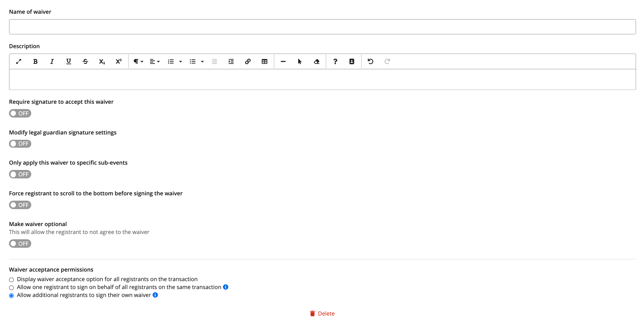
Task: Toggle Modify legal guardian signature settings
Action: (x=20, y=144)
